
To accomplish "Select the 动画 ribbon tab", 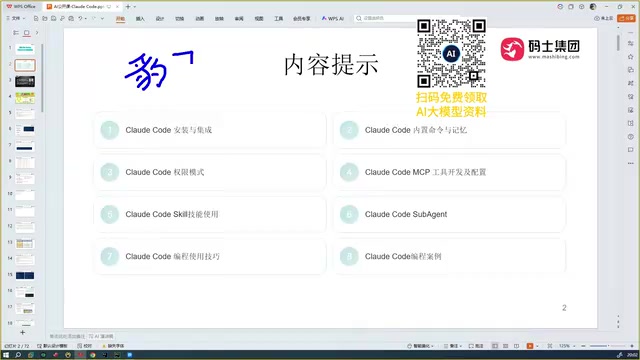I will click(199, 18).
